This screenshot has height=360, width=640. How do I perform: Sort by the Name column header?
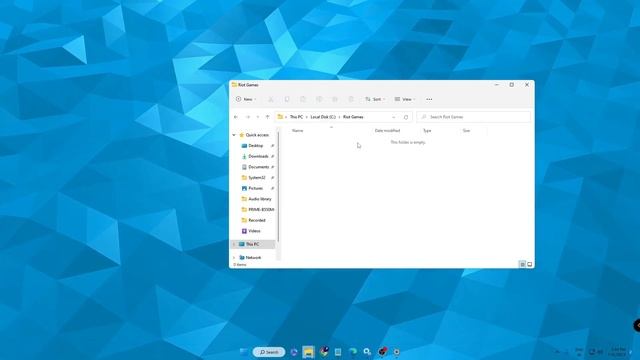click(298, 131)
